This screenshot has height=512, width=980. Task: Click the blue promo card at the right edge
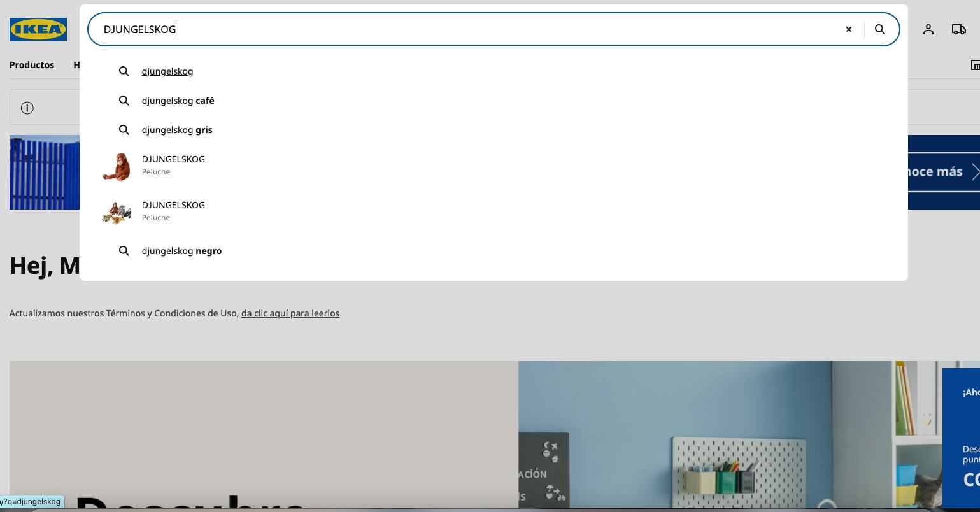coord(962,437)
